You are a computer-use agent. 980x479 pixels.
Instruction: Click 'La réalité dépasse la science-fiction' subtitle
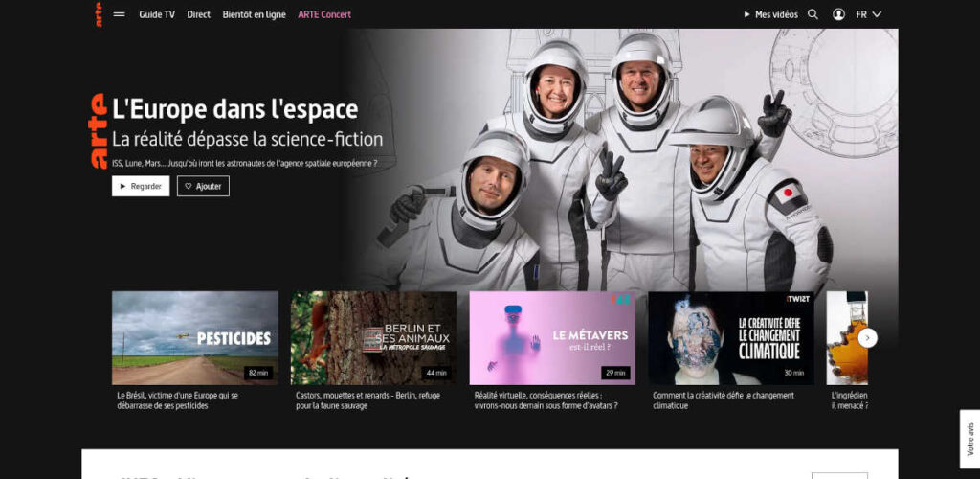tap(248, 139)
